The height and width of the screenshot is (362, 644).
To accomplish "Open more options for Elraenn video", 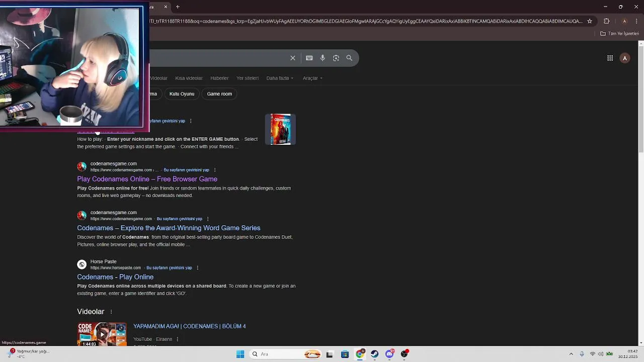I will pyautogui.click(x=177, y=339).
